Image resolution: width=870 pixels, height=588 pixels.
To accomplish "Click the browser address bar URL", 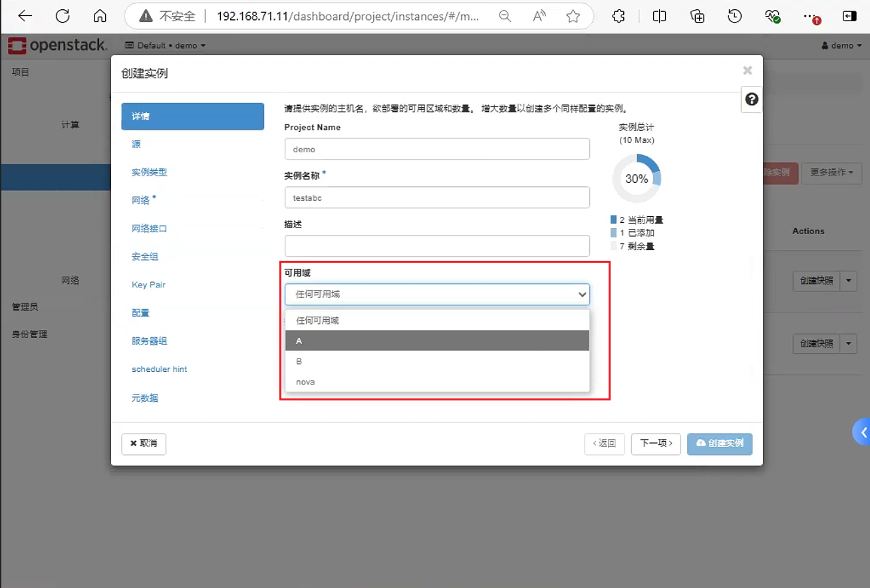I will (348, 17).
